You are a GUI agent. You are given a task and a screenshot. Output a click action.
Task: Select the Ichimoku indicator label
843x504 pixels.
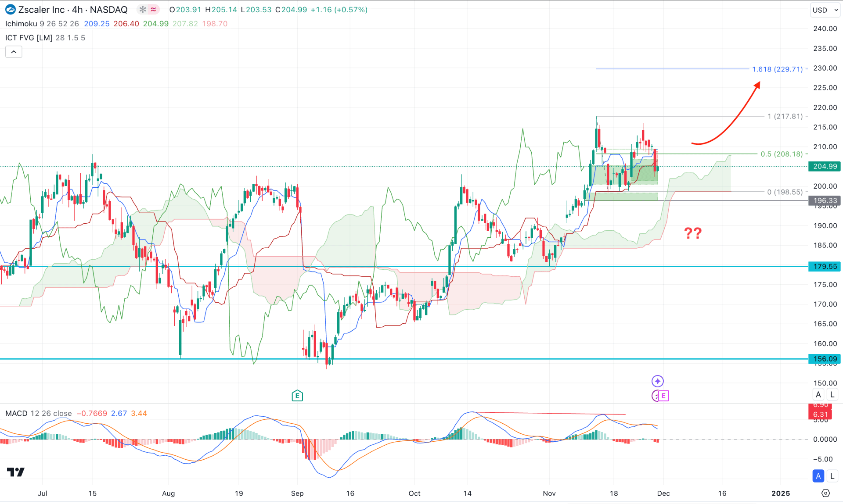(x=21, y=24)
